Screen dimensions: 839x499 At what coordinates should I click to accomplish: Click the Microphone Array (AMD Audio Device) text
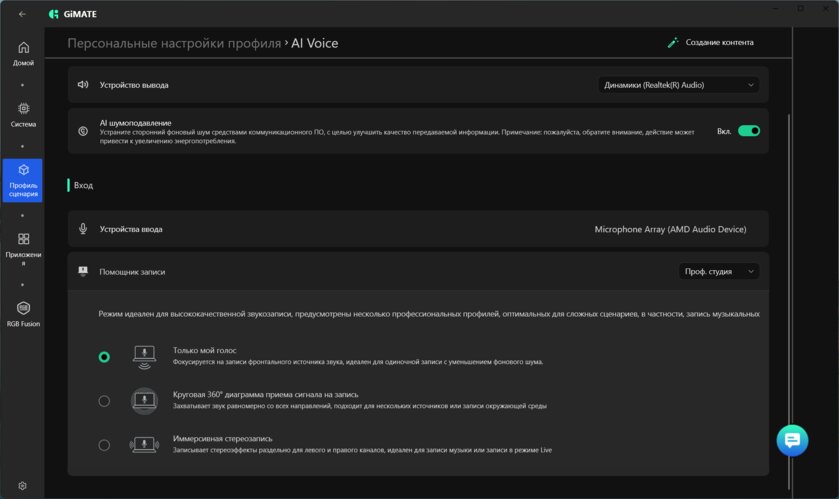(670, 229)
